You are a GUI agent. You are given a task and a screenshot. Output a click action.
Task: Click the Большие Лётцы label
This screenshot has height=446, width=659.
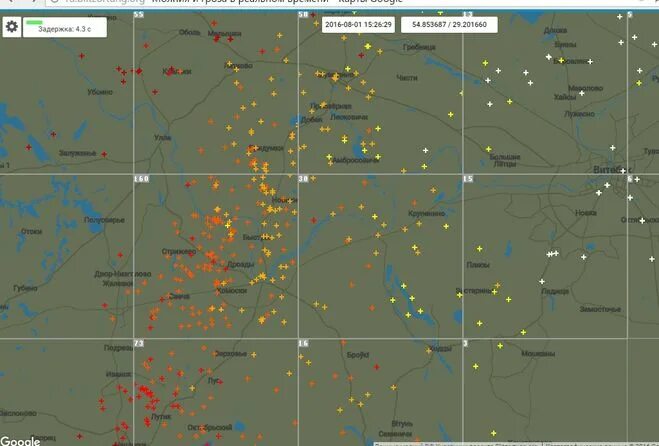[505, 160]
